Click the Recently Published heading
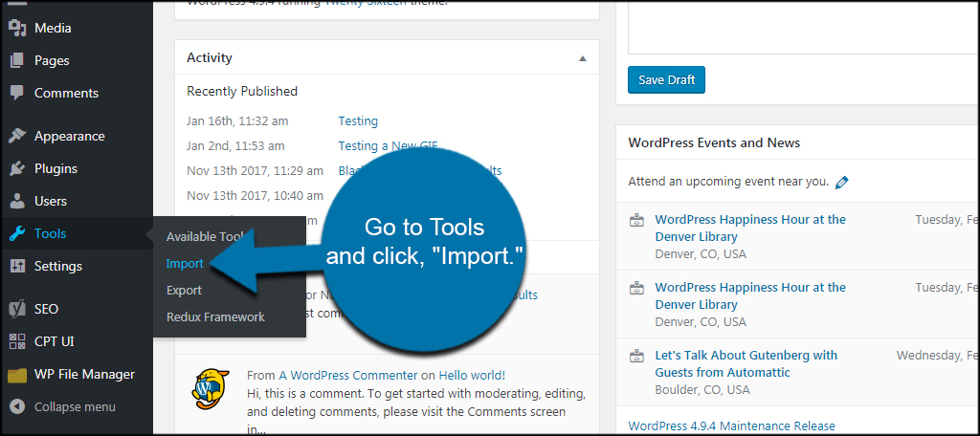This screenshot has width=980, height=436. (x=242, y=91)
